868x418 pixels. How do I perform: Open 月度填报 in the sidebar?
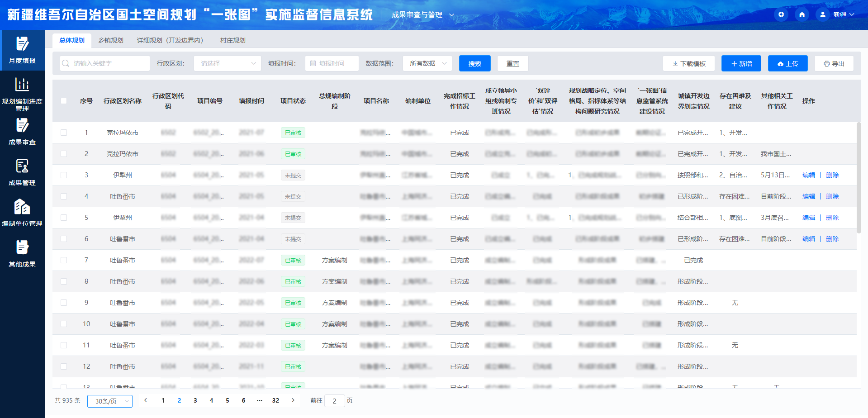coord(22,50)
